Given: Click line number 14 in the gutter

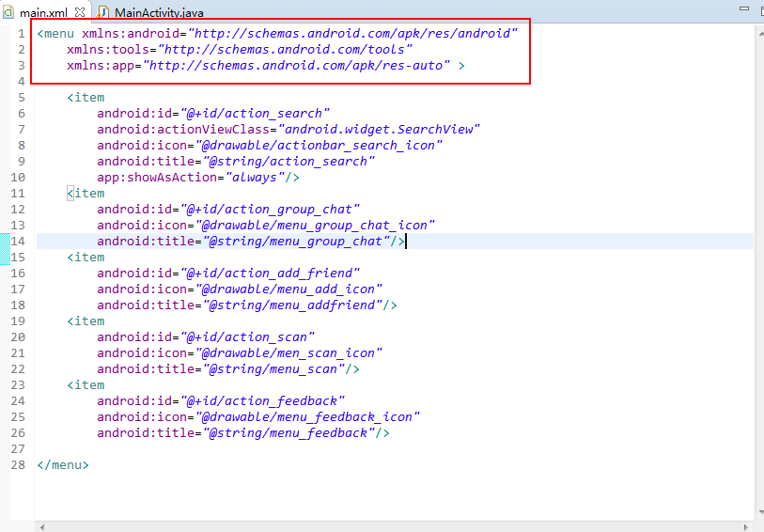Looking at the screenshot, I should (x=18, y=242).
